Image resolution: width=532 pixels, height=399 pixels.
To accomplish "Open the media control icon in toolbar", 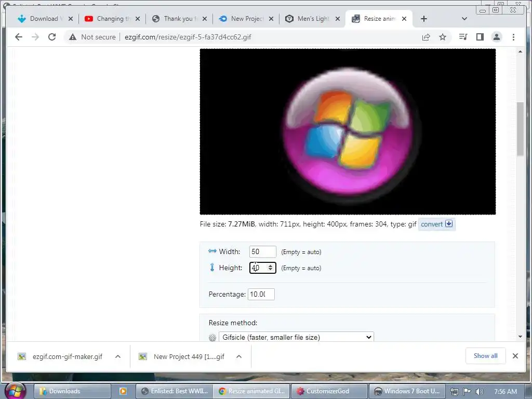I will pos(463,37).
